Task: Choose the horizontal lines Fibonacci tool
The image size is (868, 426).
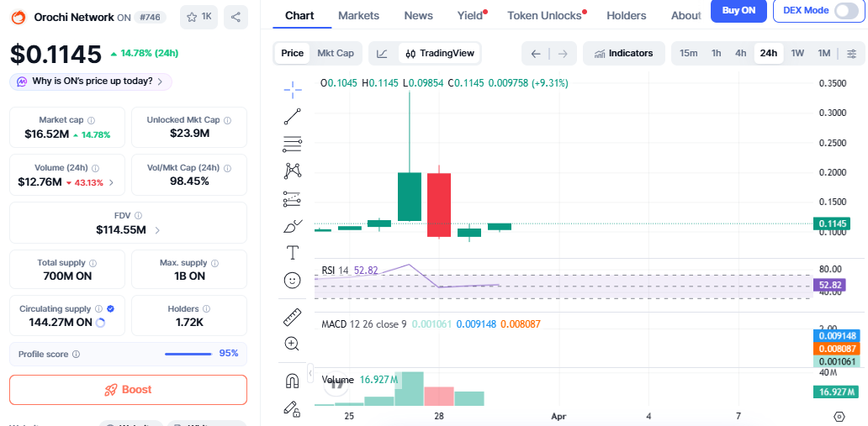Action: [x=293, y=144]
